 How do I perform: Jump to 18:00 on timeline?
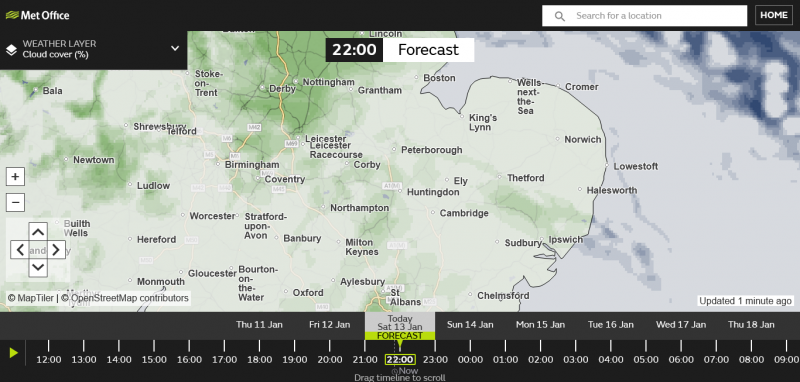point(259,360)
